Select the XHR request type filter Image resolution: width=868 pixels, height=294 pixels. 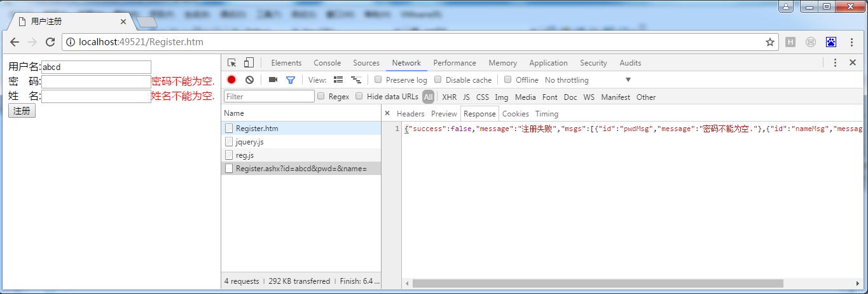(449, 97)
